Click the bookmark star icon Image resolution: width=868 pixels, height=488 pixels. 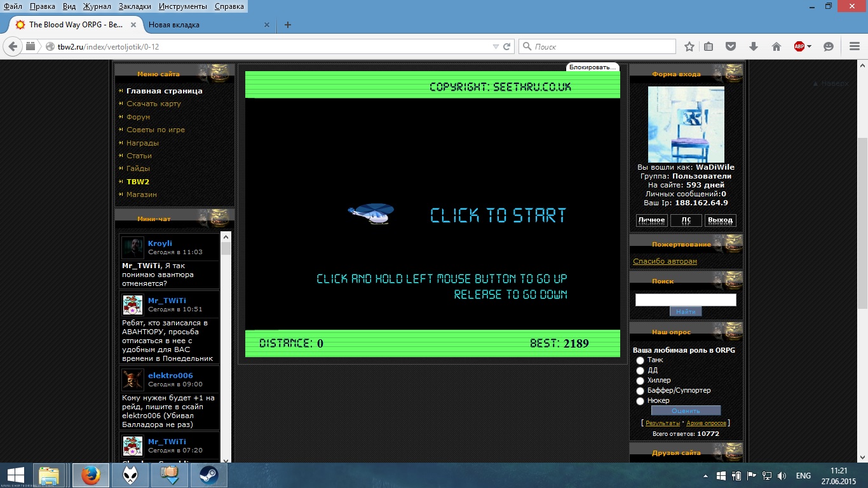point(689,46)
